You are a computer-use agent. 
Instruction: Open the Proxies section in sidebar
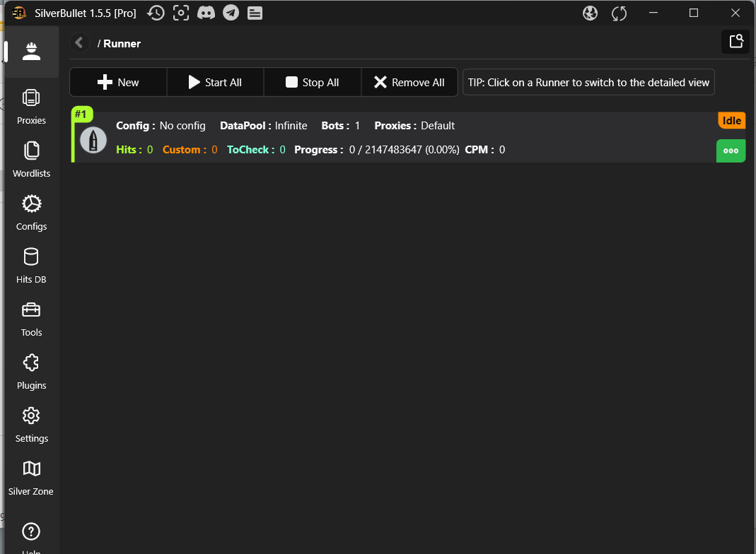(x=31, y=106)
